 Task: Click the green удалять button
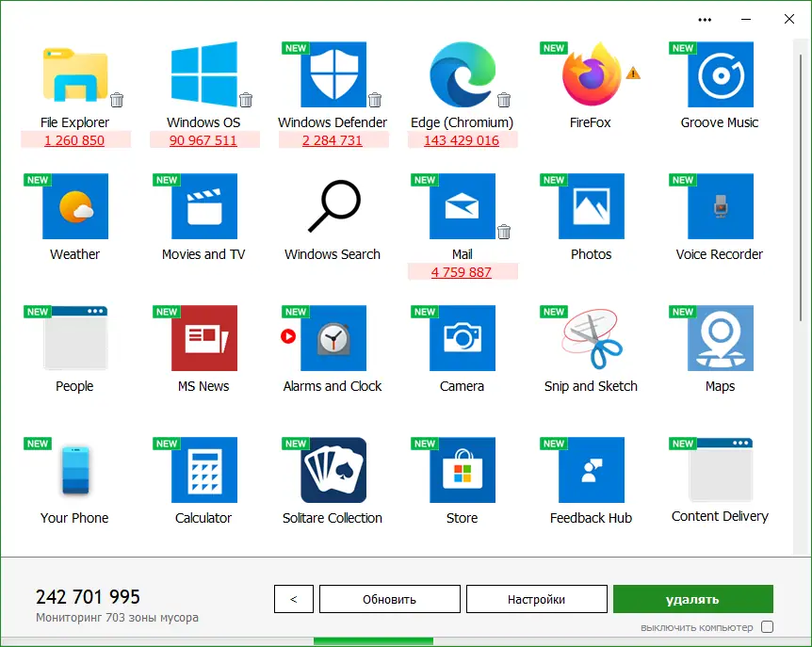click(693, 599)
